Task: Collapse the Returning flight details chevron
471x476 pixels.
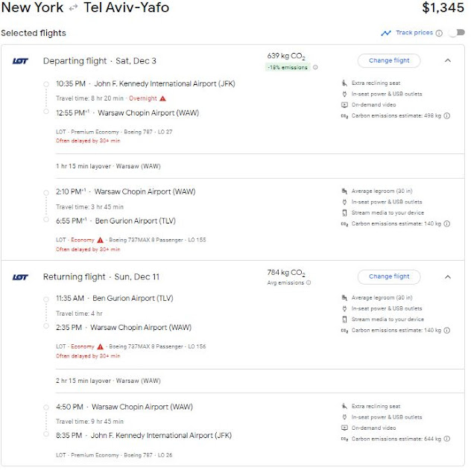Action: tap(447, 276)
